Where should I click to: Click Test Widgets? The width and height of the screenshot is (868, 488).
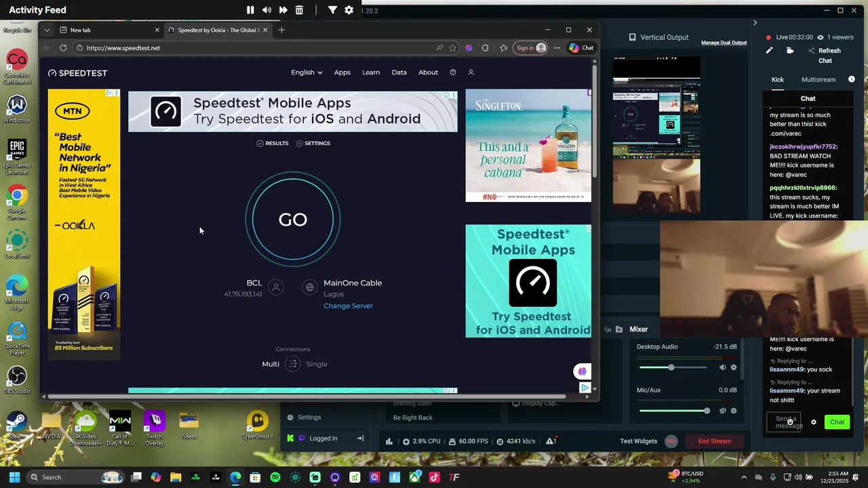[x=638, y=441]
